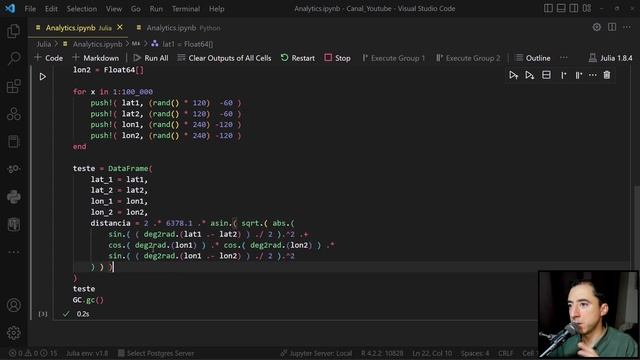Customize the editor layout
The height and width of the screenshot is (360, 640).
[x=587, y=8]
